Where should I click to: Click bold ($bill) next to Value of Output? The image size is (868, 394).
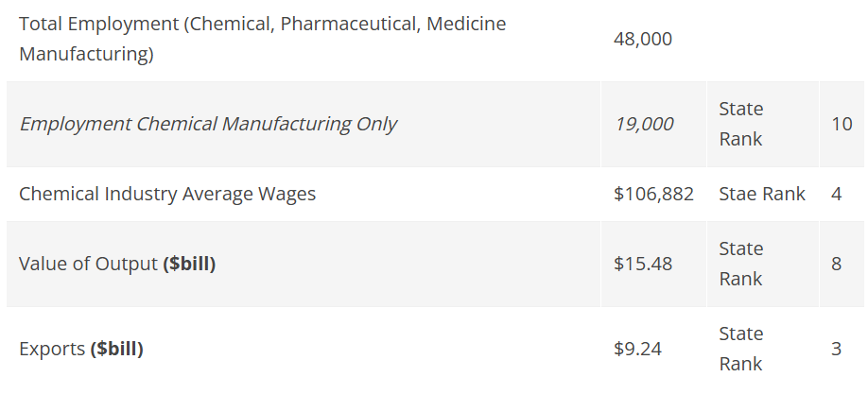tap(189, 264)
